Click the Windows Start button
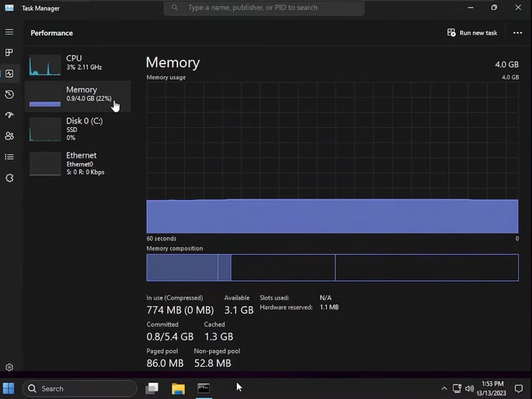Image resolution: width=532 pixels, height=399 pixels. point(8,388)
